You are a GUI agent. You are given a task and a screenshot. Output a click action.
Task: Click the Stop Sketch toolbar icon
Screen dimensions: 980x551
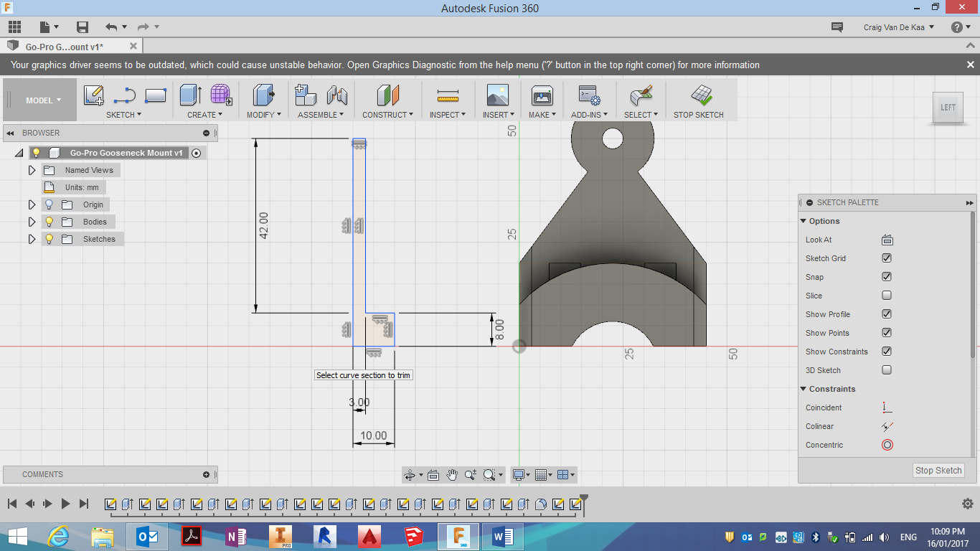[x=701, y=95]
